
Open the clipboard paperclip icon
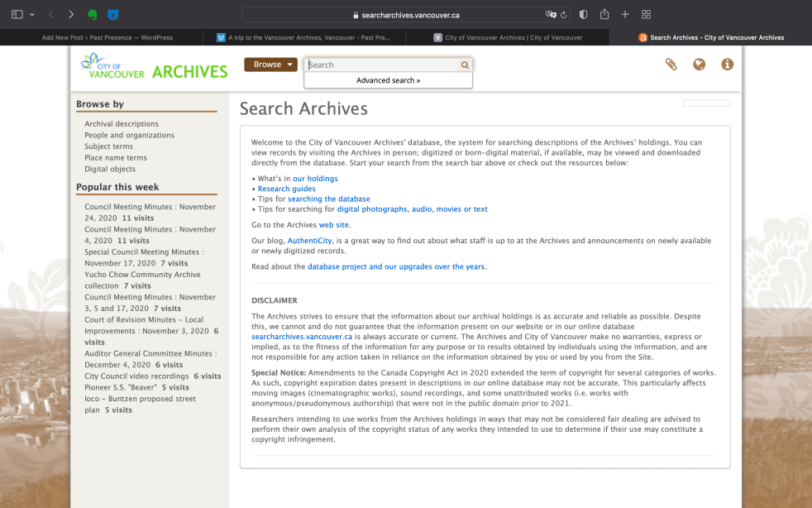click(x=671, y=65)
